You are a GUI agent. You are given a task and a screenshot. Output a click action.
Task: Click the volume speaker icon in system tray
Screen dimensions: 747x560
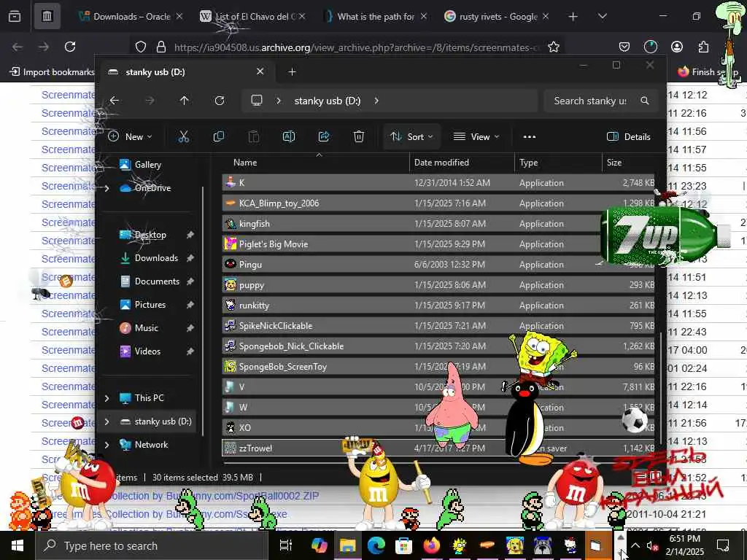651,546
